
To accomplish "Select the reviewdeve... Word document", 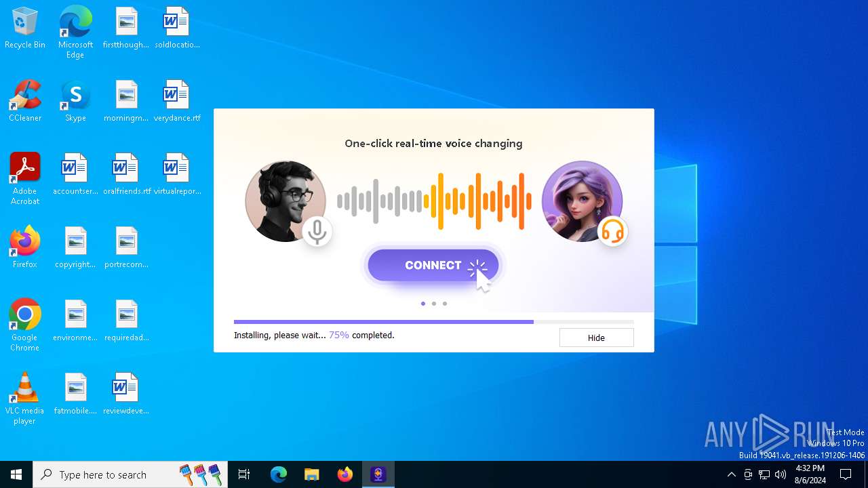I will point(126,394).
